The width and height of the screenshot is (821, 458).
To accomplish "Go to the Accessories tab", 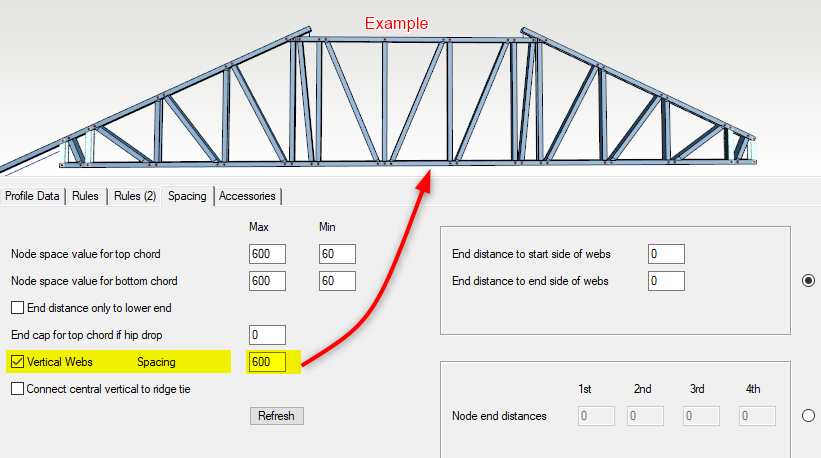I will [x=249, y=196].
